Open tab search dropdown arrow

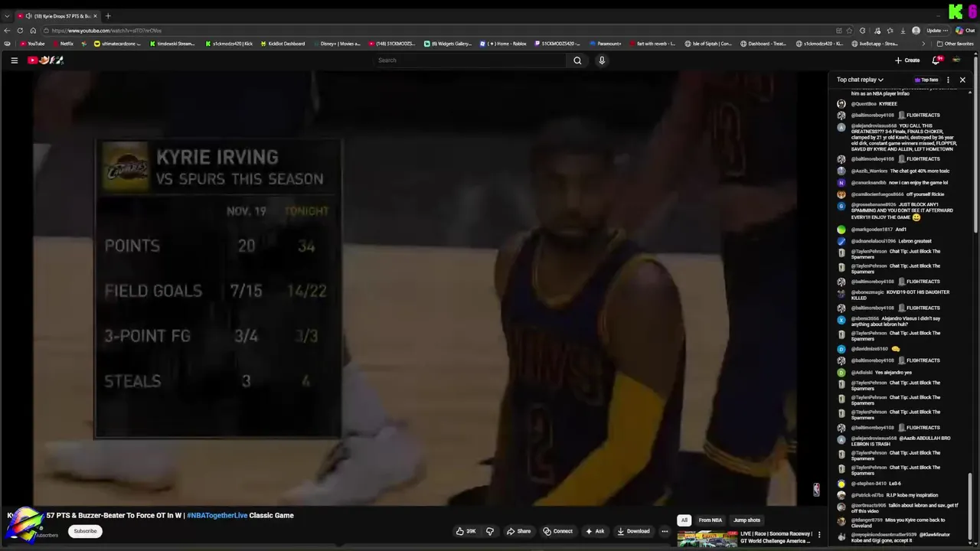click(7, 16)
